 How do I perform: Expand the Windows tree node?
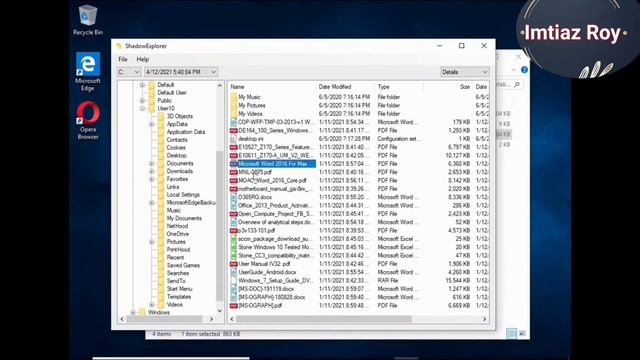[133, 313]
